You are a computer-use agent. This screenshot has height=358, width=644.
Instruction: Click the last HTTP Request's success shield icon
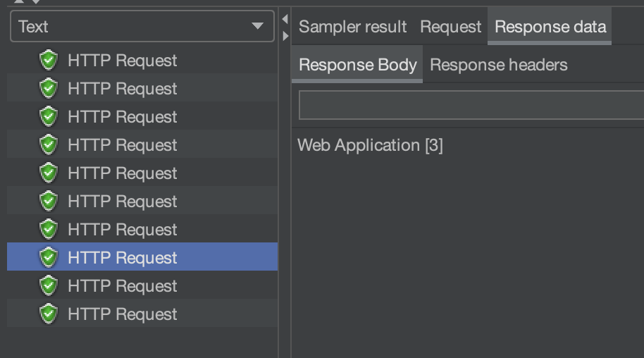click(x=48, y=314)
